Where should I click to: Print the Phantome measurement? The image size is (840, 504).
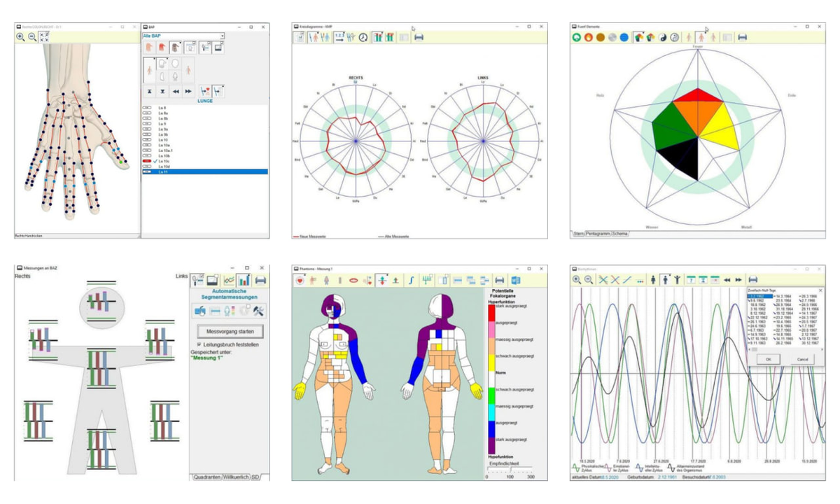[x=500, y=281]
